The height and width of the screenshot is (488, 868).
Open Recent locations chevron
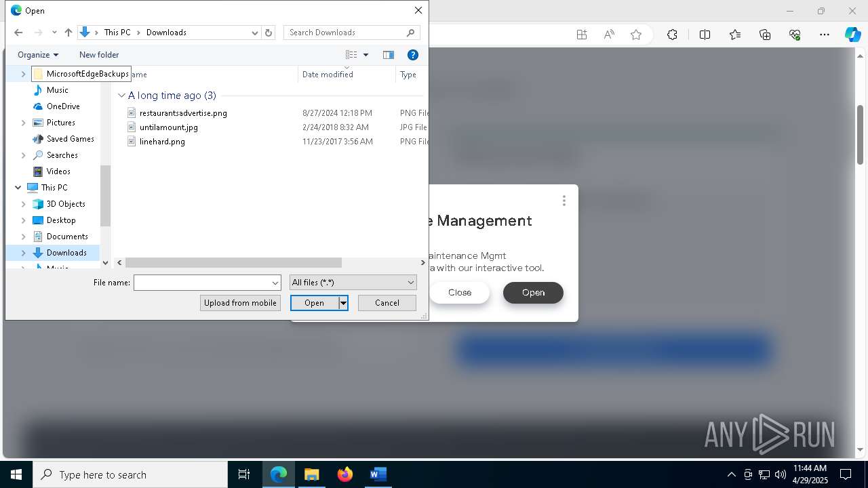(x=54, y=33)
